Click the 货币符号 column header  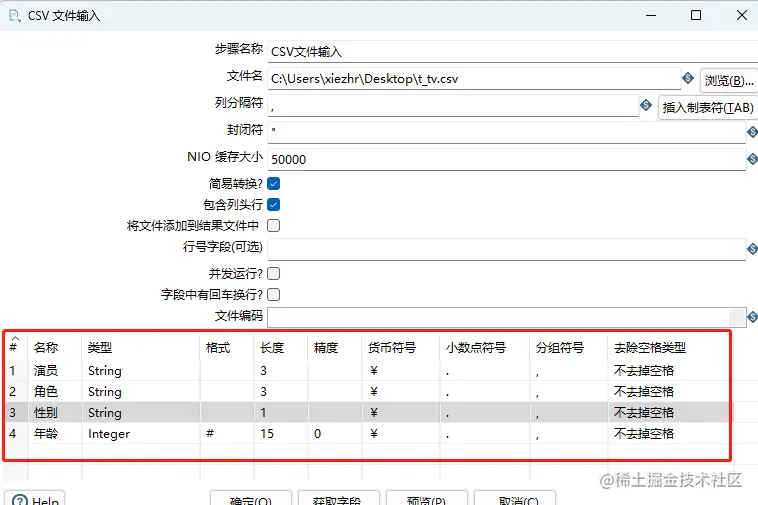pos(401,347)
